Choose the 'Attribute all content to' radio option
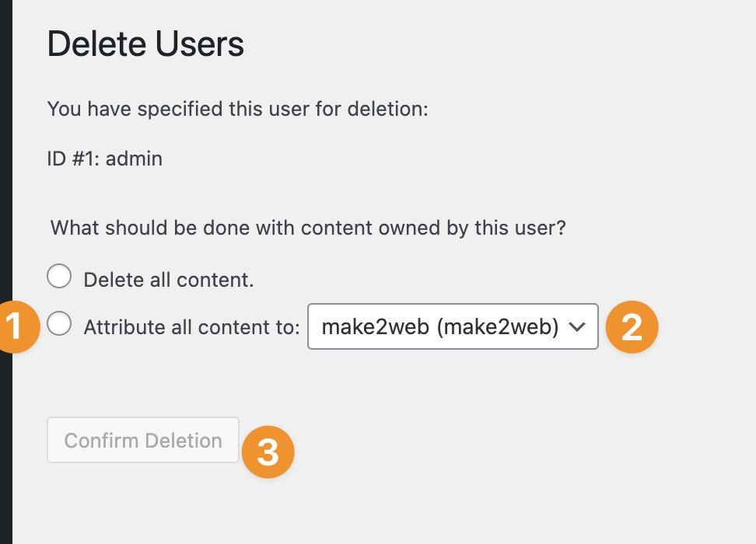Screen dimensions: 756x544 pyautogui.click(x=59, y=323)
